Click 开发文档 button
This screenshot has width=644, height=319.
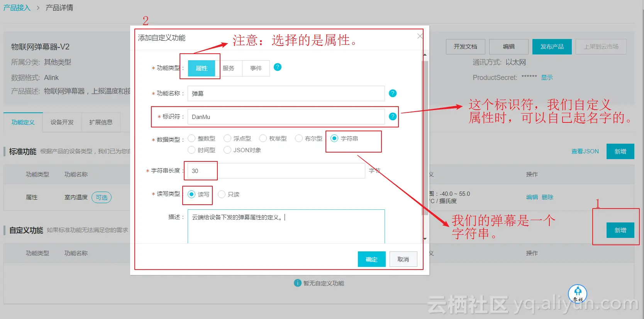(x=465, y=47)
